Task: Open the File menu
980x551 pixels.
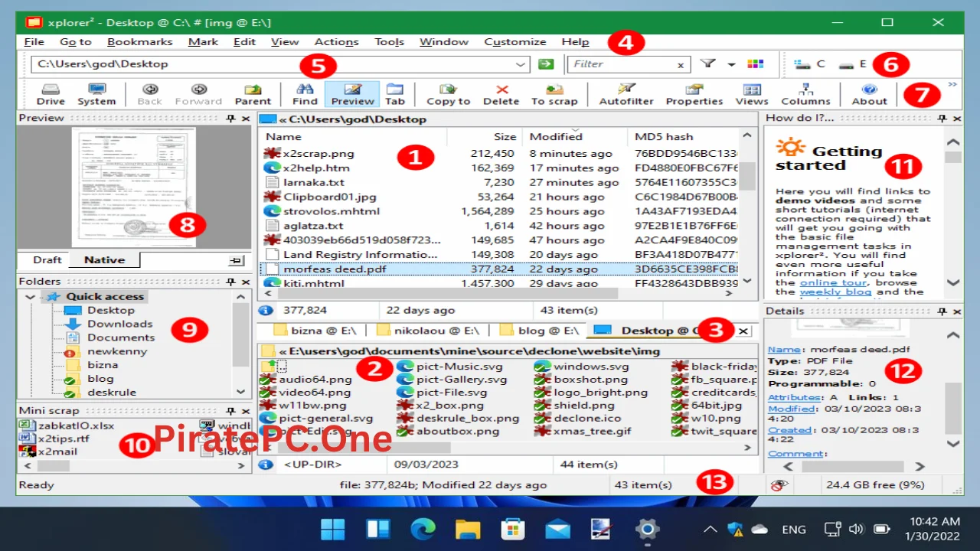Action: pos(34,42)
